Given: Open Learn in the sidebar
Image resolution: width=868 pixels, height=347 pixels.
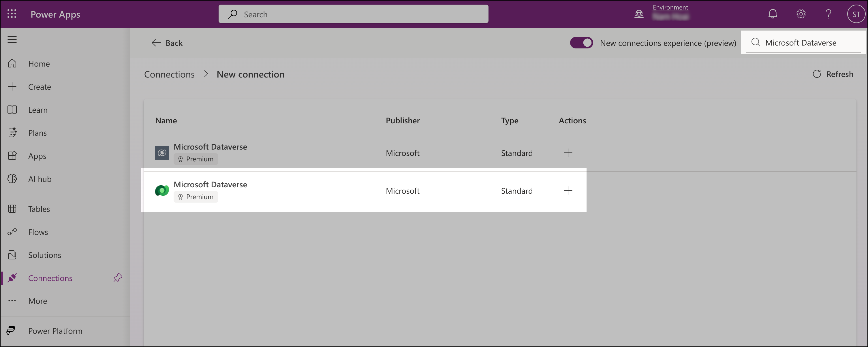Looking at the screenshot, I should tap(65, 110).
